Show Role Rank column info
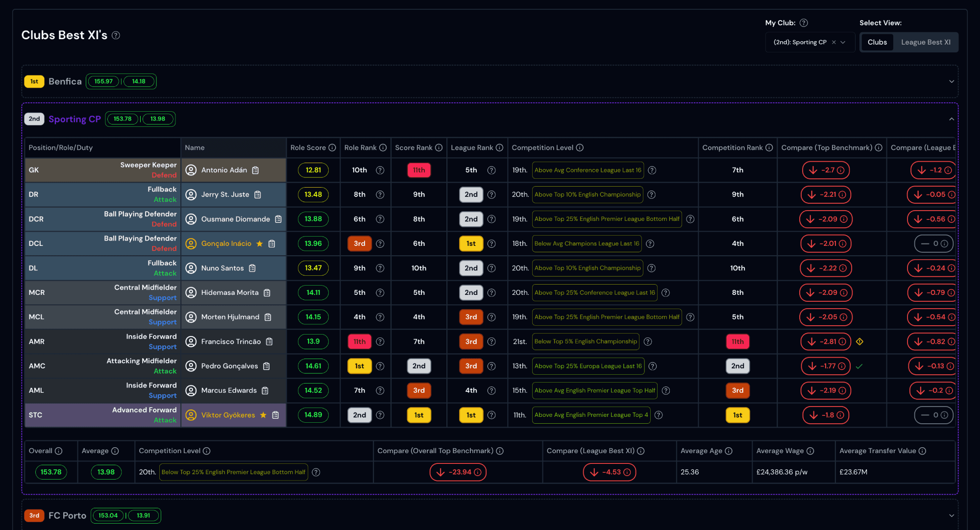Image resolution: width=980 pixels, height=530 pixels. point(383,147)
